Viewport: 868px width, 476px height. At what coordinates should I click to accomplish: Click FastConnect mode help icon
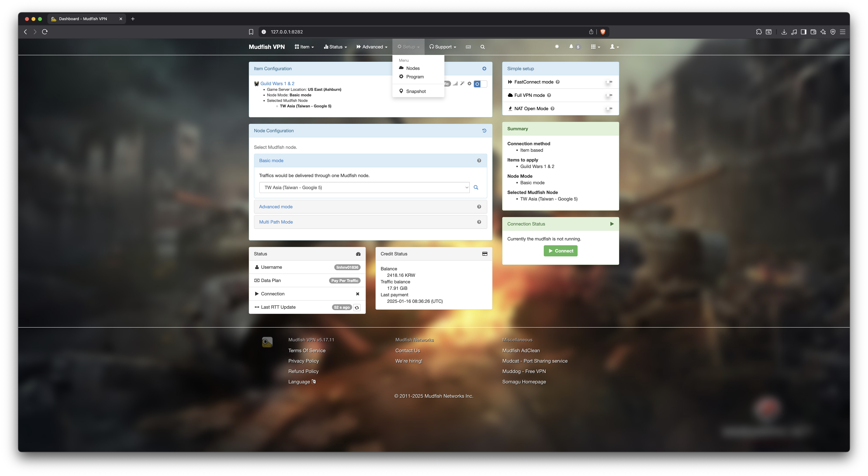pyautogui.click(x=558, y=82)
